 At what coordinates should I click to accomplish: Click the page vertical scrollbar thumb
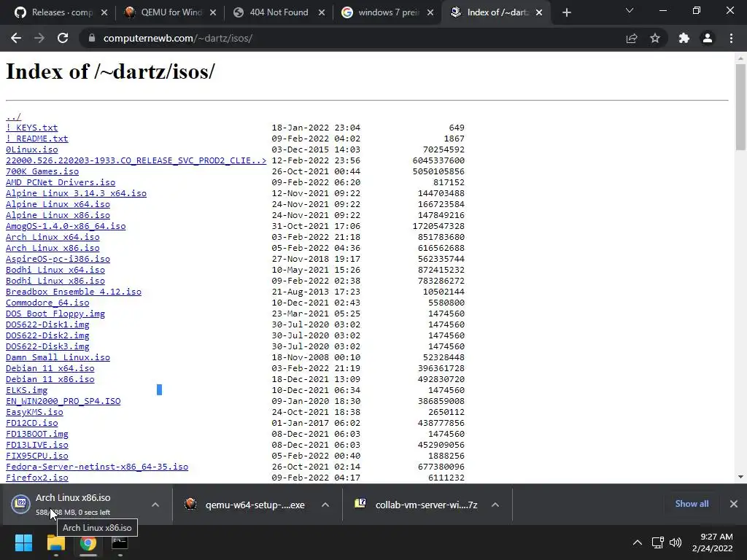click(740, 107)
